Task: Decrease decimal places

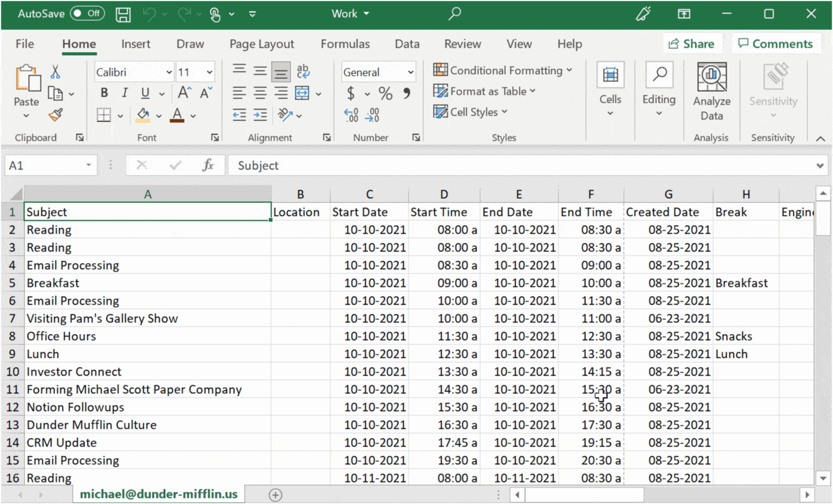Action: pos(372,115)
